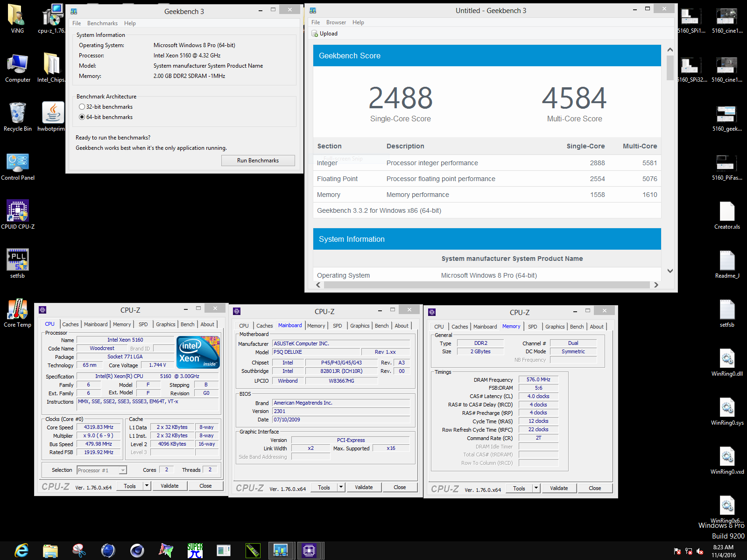Click the scroll down arrow in Geekbench results
The image size is (747, 560).
point(670,271)
